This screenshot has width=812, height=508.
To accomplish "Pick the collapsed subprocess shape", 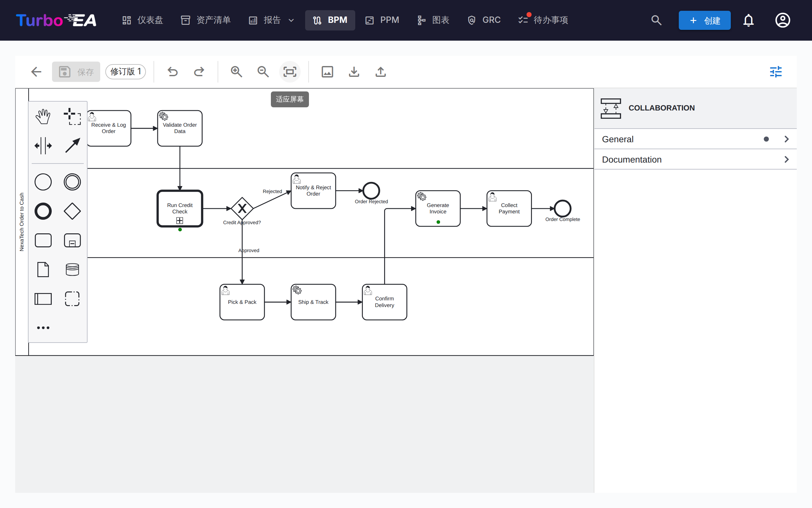I will tap(72, 241).
